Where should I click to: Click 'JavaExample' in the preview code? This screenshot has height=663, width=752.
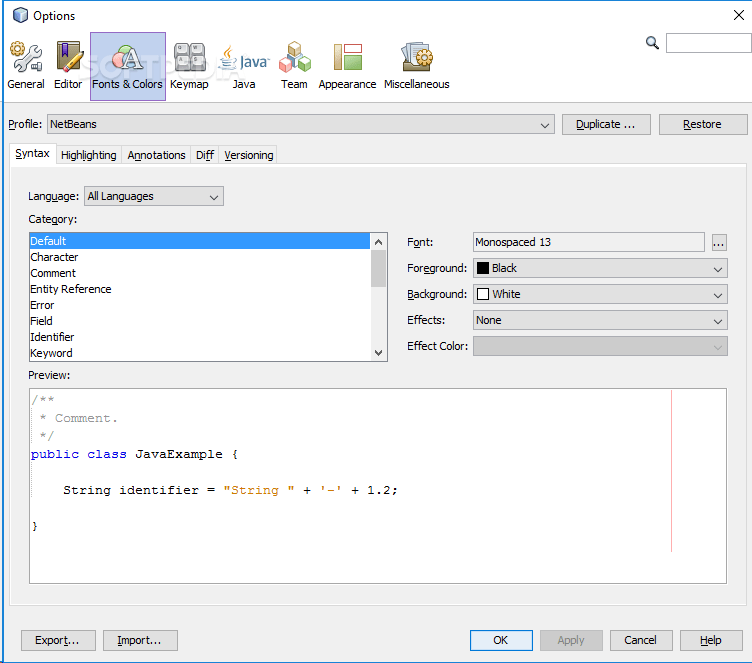click(x=179, y=454)
